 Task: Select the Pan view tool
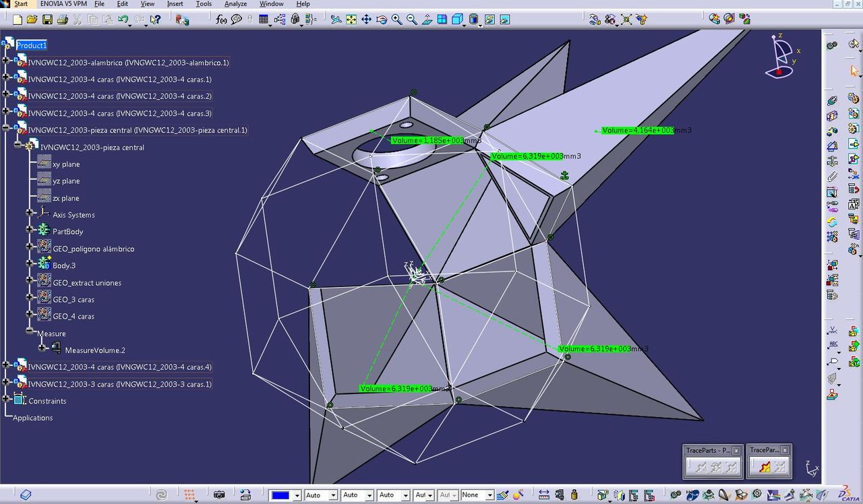[366, 20]
